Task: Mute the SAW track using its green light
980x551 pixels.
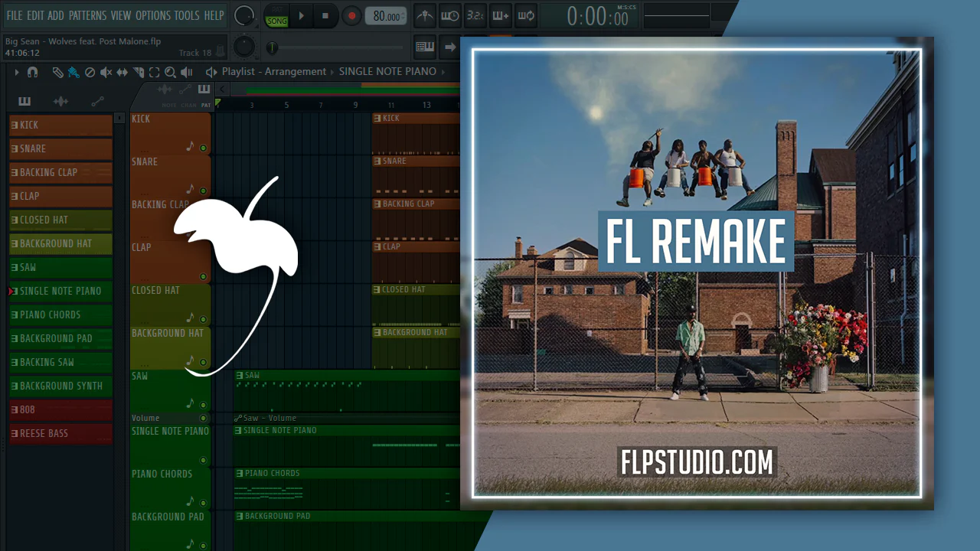Action: coord(203,405)
